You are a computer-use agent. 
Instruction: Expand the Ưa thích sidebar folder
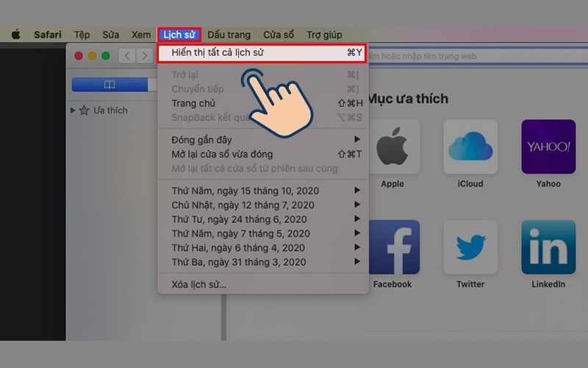tap(73, 110)
